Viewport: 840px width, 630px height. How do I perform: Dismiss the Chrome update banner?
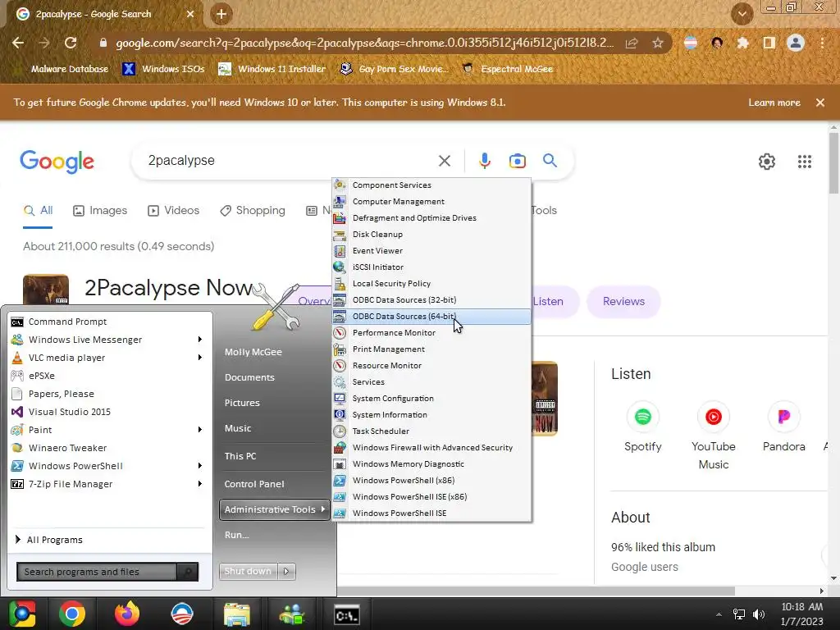coord(820,103)
